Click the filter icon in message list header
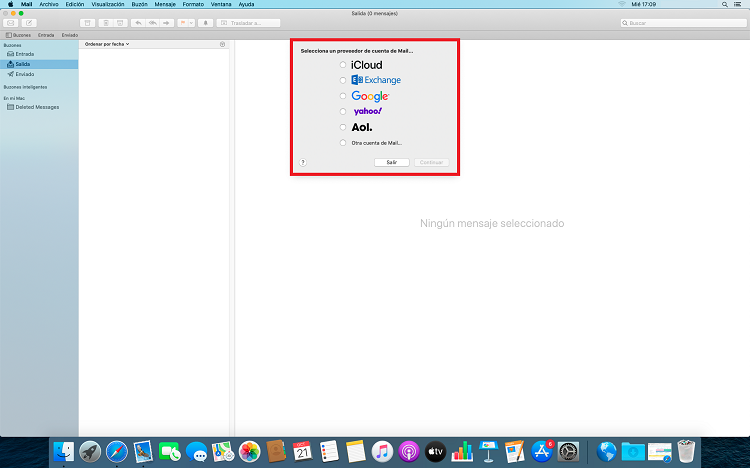This screenshot has width=750, height=468. click(222, 44)
